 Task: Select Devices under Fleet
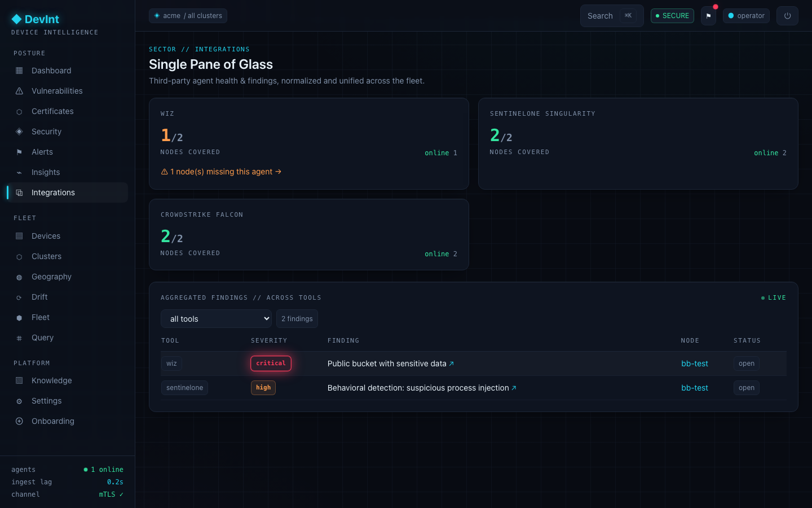[x=67, y=236]
